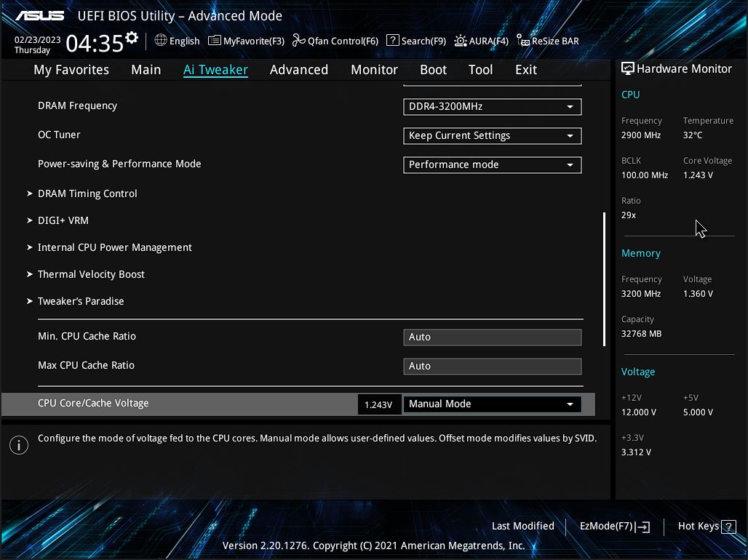Open the OC Tuner dropdown
The width and height of the screenshot is (748, 560).
[492, 136]
